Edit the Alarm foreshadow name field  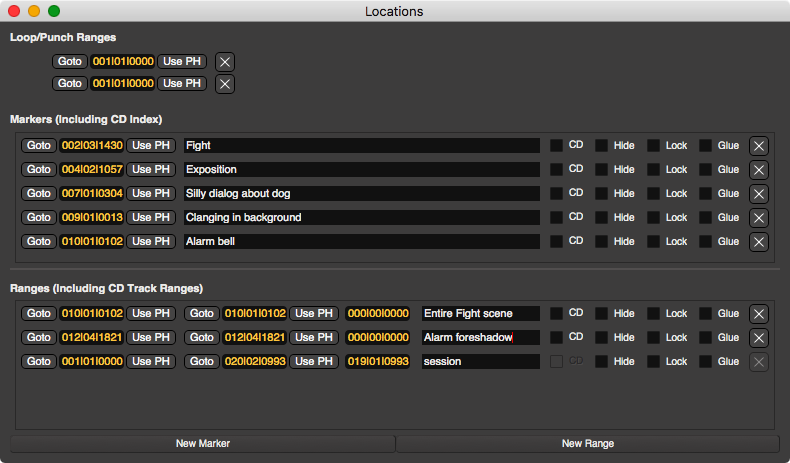point(480,338)
